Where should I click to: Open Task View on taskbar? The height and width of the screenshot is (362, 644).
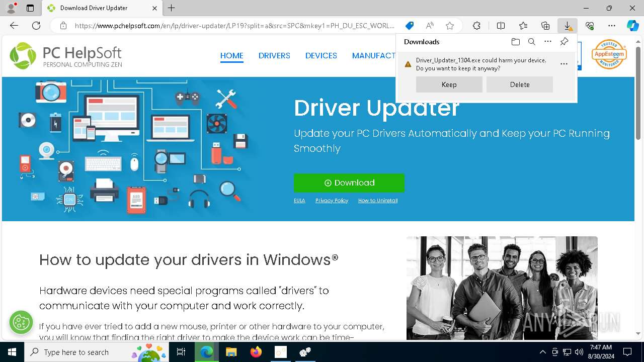[x=181, y=352]
